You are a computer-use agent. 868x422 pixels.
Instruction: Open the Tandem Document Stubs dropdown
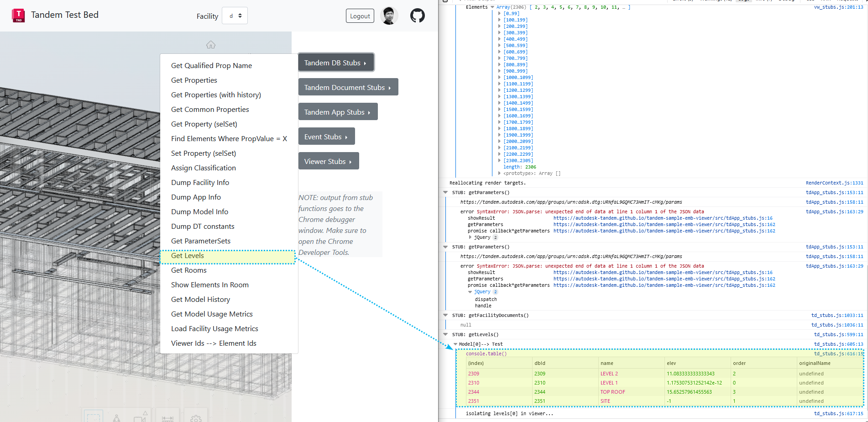348,87
